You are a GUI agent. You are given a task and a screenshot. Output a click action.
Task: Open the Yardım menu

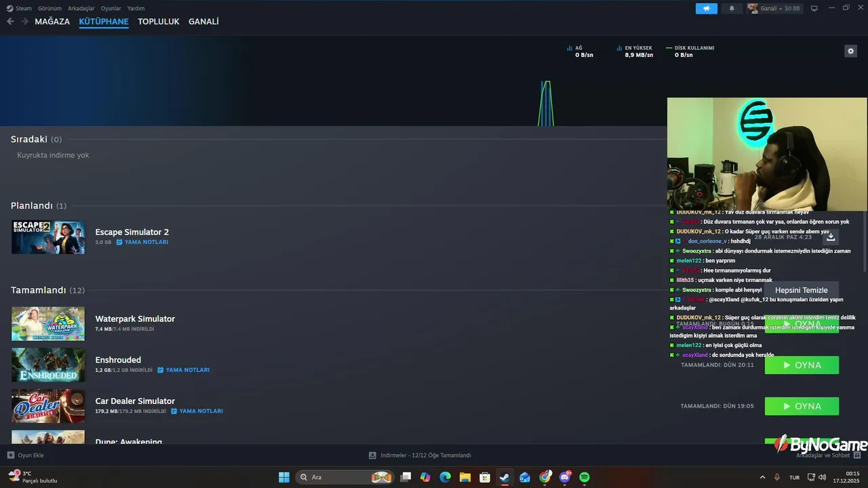[x=136, y=8]
